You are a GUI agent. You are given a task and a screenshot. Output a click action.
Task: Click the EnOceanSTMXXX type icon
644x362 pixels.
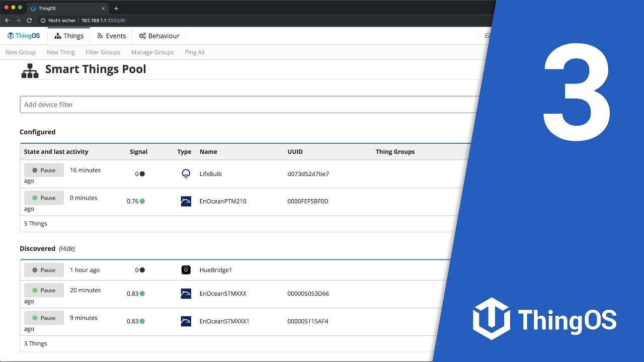pyautogui.click(x=186, y=294)
